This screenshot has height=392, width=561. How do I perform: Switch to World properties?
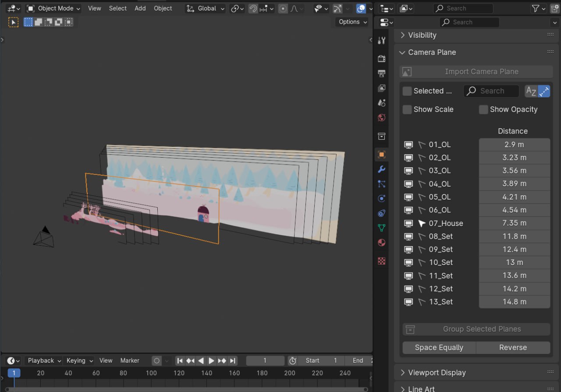[x=381, y=118]
